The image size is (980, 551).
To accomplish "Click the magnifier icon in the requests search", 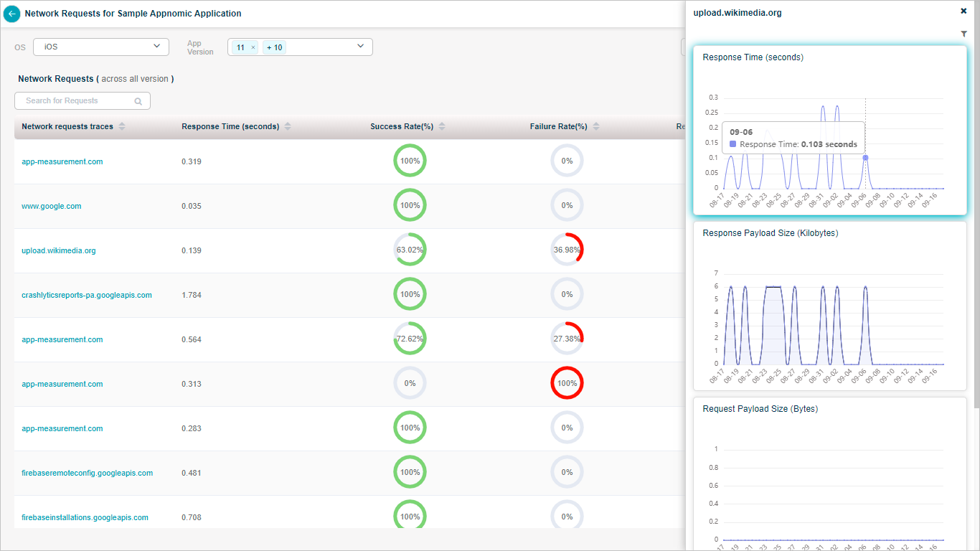I will pyautogui.click(x=138, y=101).
